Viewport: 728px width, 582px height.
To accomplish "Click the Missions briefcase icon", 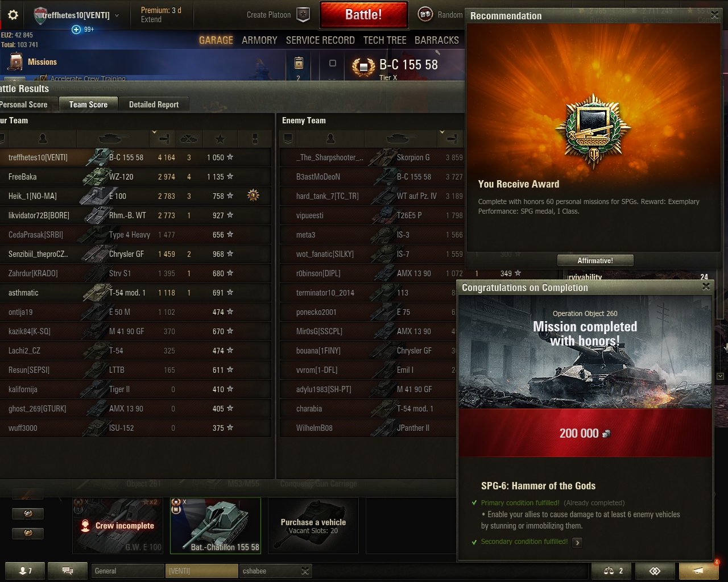I will click(x=15, y=62).
